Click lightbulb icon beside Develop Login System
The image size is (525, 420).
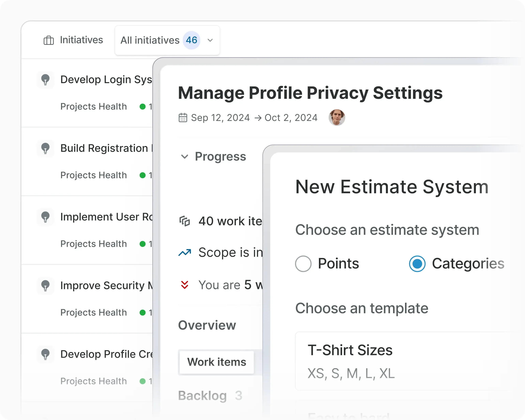point(45,80)
